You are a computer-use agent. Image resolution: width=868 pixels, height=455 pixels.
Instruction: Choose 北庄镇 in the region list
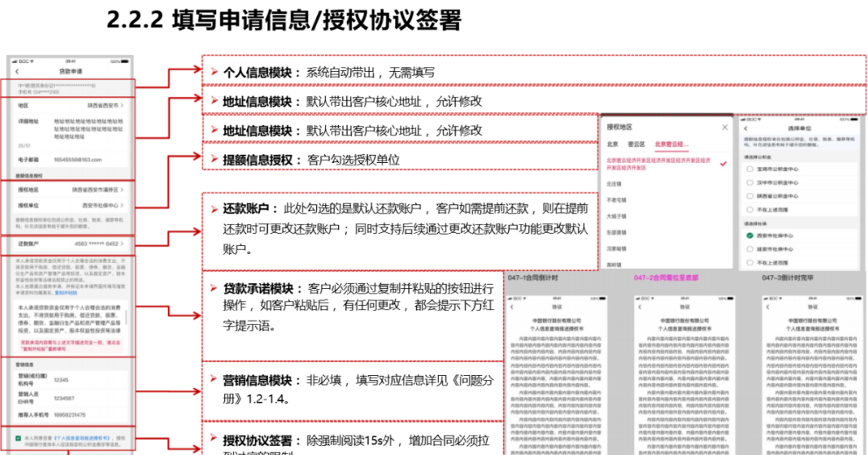click(614, 184)
